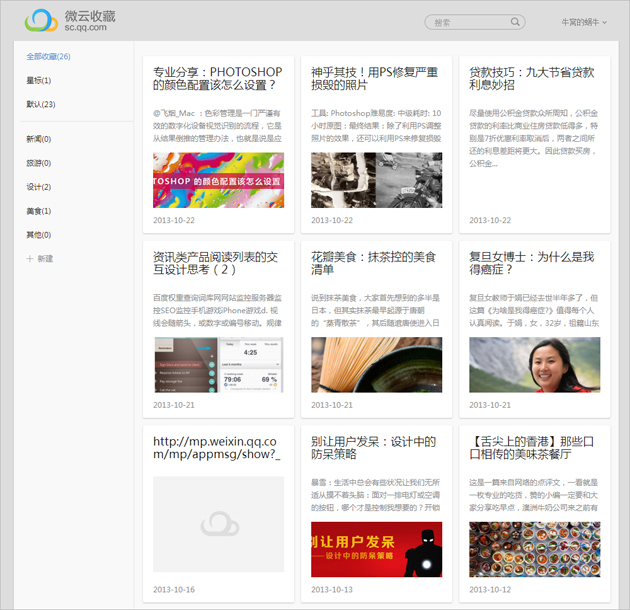Viewport: 630px width, 610px height.
Task: Click the colorful Photoshop article thumbnail
Action: click(x=218, y=179)
